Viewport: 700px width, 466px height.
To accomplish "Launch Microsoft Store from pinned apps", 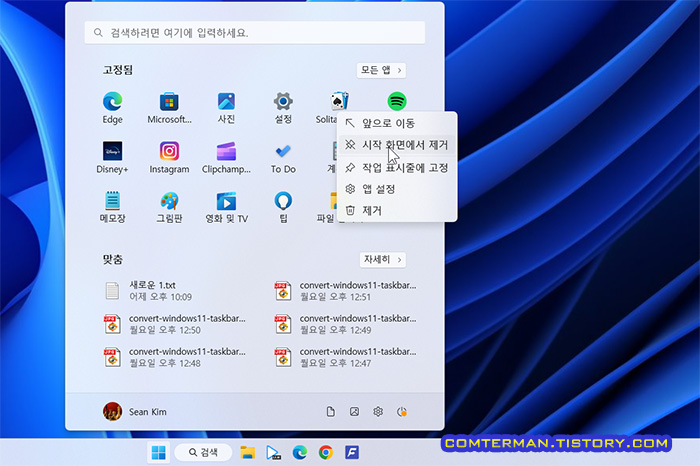I will coord(169,108).
